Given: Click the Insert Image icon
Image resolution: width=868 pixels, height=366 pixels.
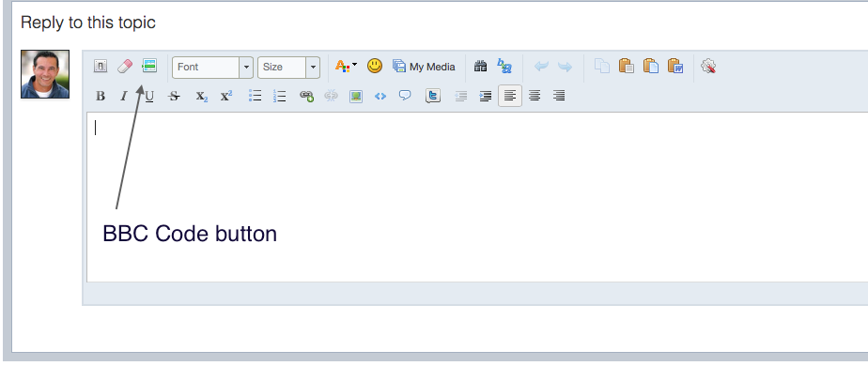Looking at the screenshot, I should point(356,97).
